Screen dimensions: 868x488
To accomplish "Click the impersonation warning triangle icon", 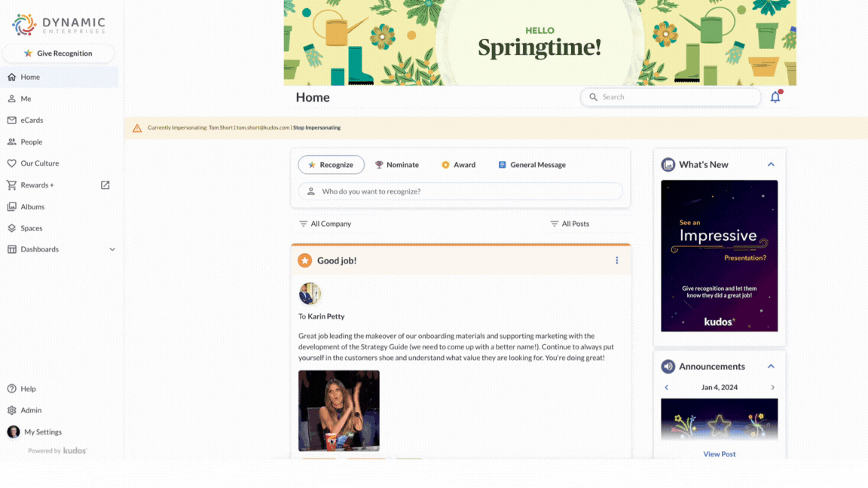I will point(136,128).
